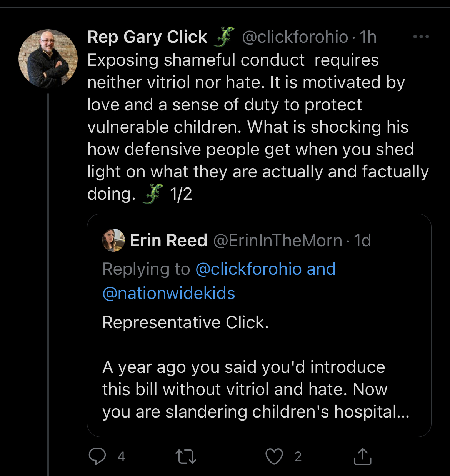Screen dimensions: 450x476
Task: Tap Erin Reed's small avatar
Action: tap(113, 241)
